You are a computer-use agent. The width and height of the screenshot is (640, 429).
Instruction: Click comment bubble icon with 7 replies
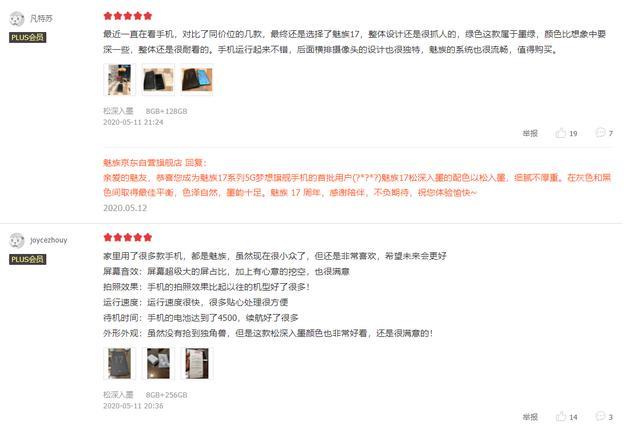pos(600,132)
